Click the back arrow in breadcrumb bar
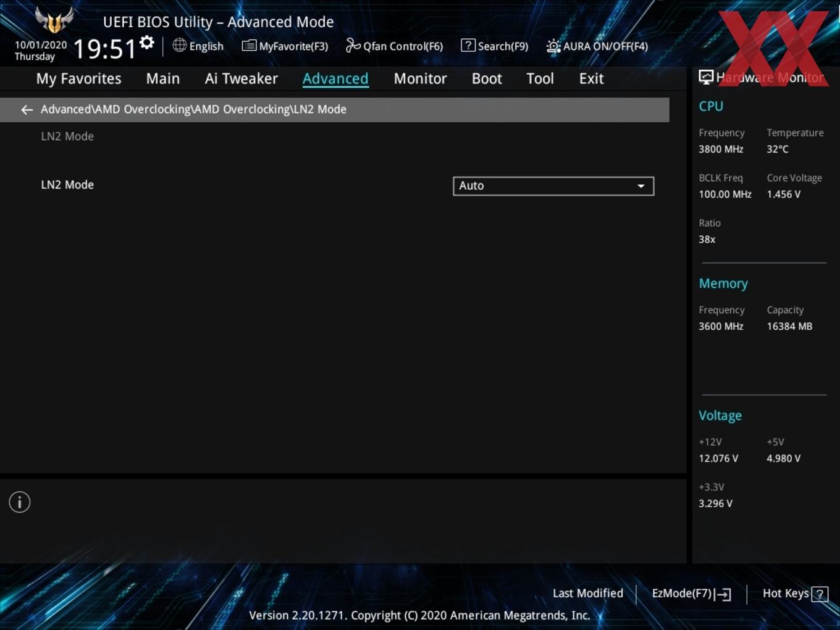This screenshot has width=840, height=630. [x=27, y=109]
